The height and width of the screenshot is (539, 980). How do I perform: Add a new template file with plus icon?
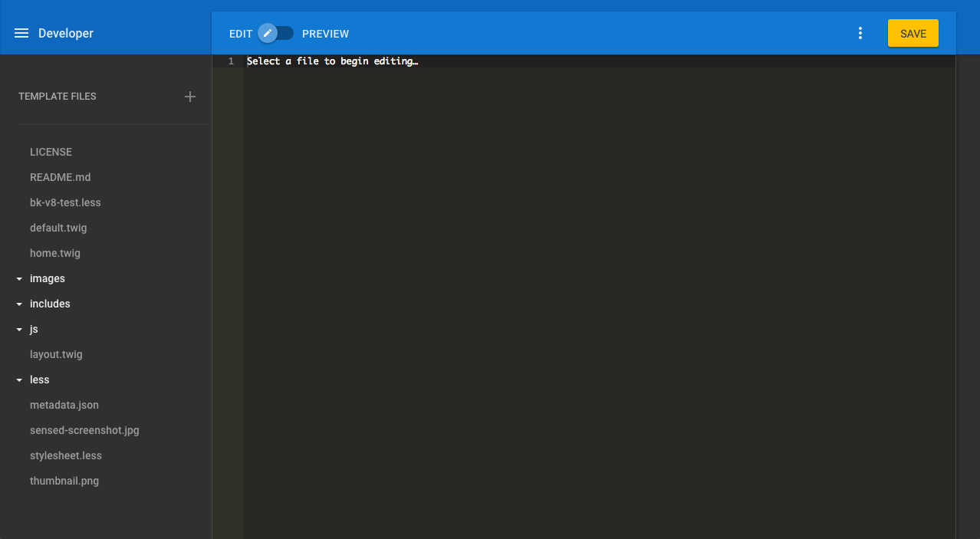click(x=189, y=97)
